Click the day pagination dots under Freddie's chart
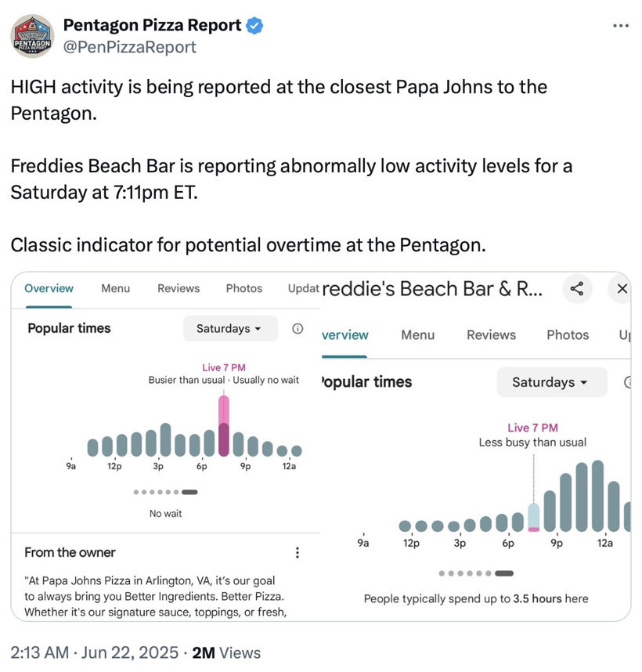This screenshot has width=642, height=672. click(477, 573)
